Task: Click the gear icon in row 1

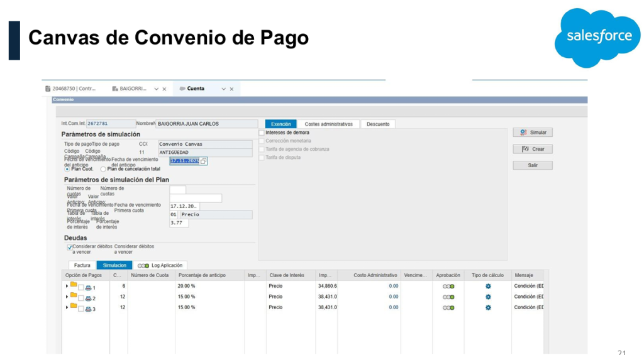Action: (488, 287)
